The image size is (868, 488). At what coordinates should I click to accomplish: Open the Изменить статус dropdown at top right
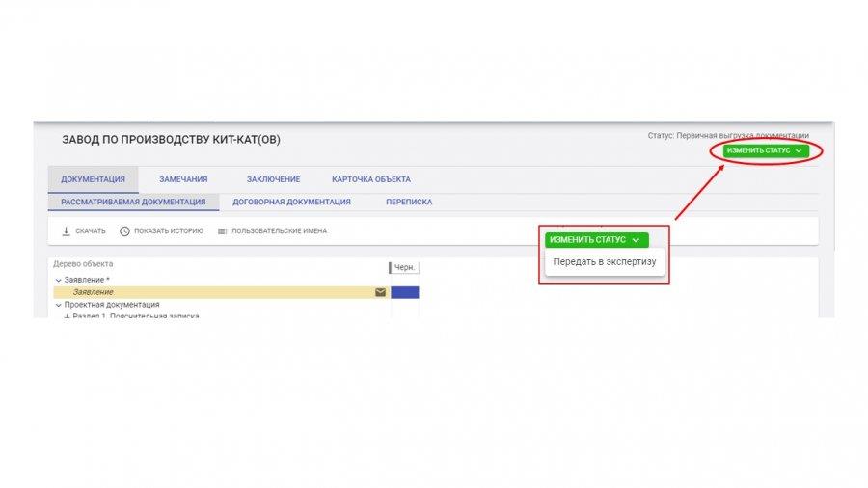(764, 150)
